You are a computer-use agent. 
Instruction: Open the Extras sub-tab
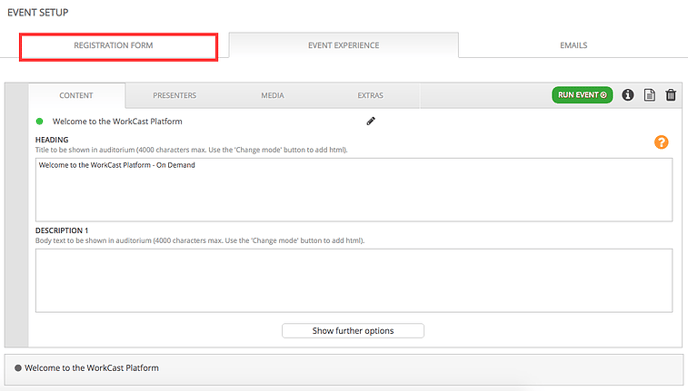coord(370,95)
